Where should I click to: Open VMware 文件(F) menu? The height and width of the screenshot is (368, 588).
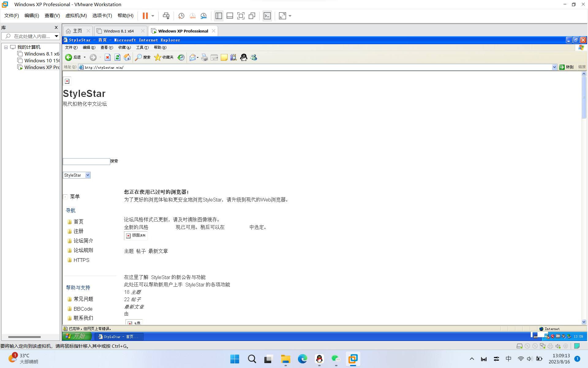tap(11, 16)
